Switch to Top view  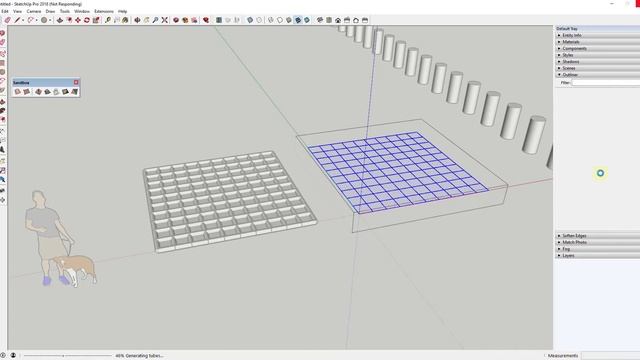[x=329, y=20]
